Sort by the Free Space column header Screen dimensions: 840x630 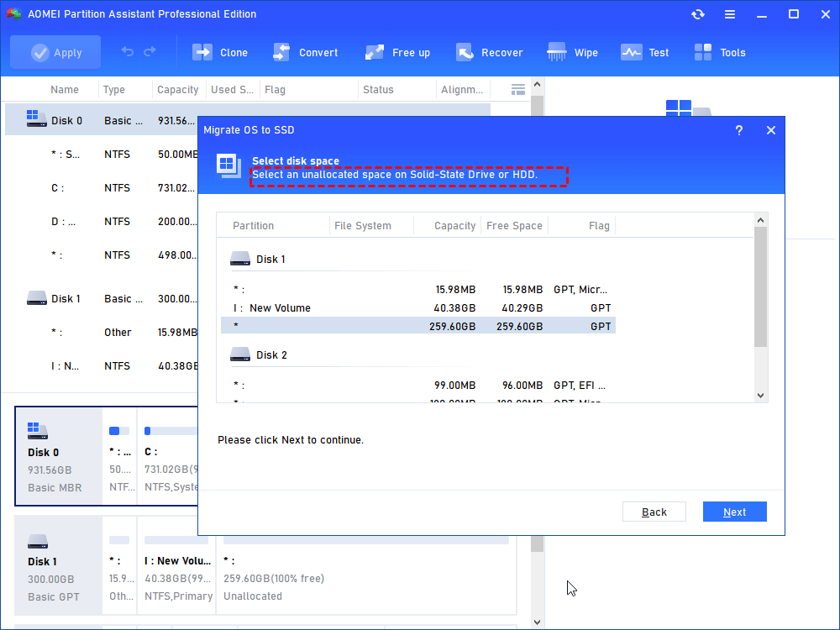pyautogui.click(x=514, y=225)
